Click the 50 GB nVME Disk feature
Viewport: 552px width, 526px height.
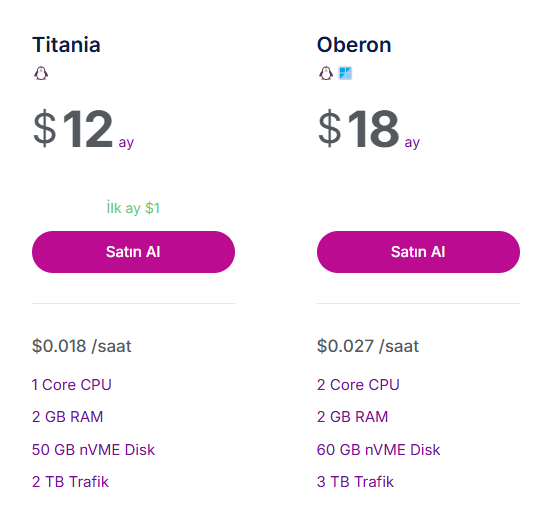tap(93, 450)
